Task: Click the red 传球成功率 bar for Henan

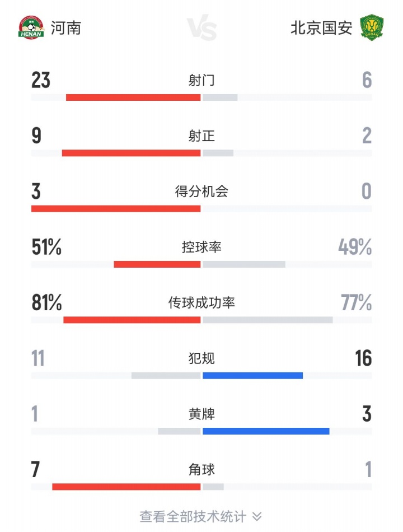Action: [132, 320]
